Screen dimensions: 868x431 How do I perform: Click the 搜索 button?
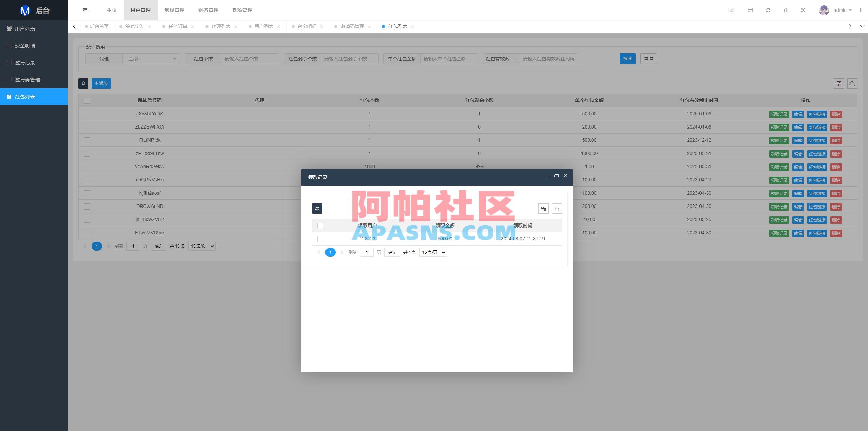(x=628, y=58)
